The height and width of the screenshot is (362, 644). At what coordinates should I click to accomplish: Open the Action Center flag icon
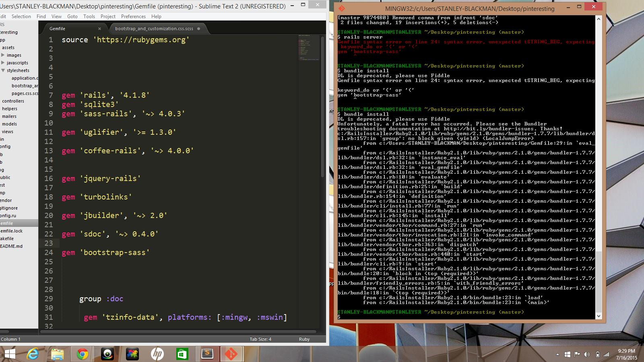tap(577, 354)
